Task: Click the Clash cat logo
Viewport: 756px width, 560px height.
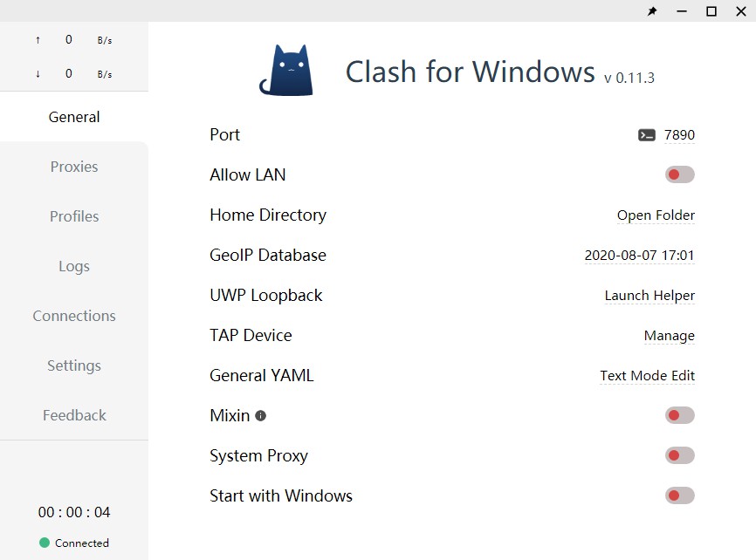Action: [x=286, y=71]
